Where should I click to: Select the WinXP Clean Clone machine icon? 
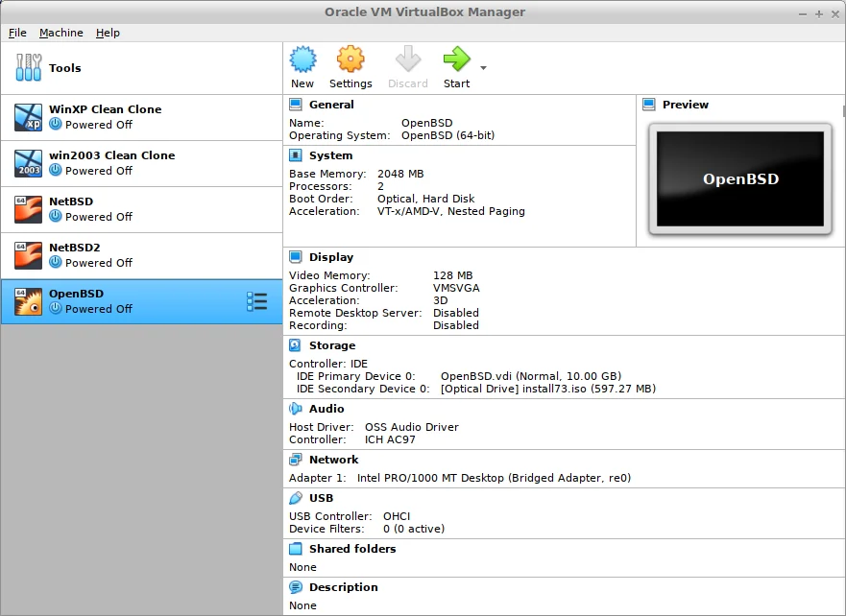(29, 117)
